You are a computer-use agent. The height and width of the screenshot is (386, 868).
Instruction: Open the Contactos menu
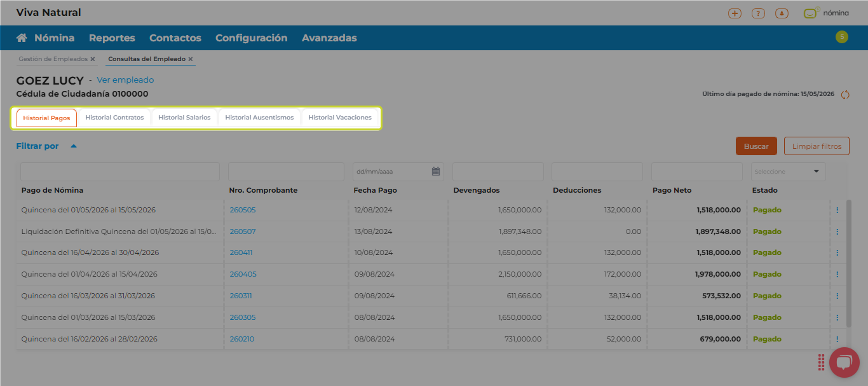click(175, 38)
